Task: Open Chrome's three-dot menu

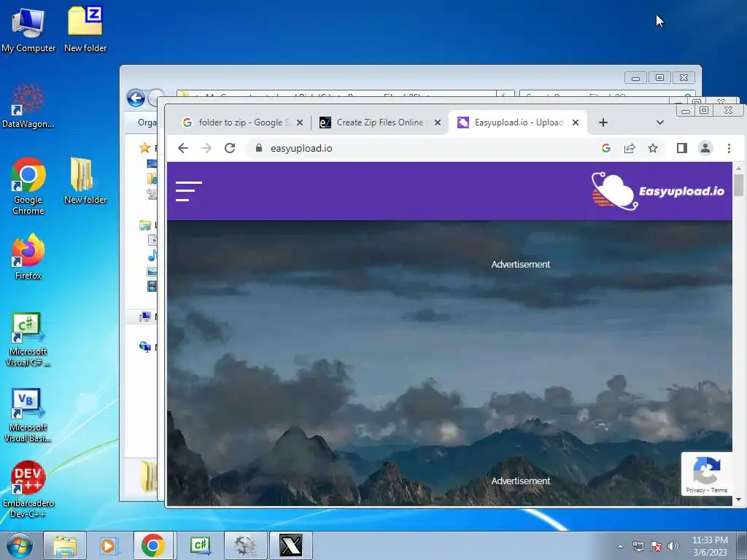Action: click(729, 148)
